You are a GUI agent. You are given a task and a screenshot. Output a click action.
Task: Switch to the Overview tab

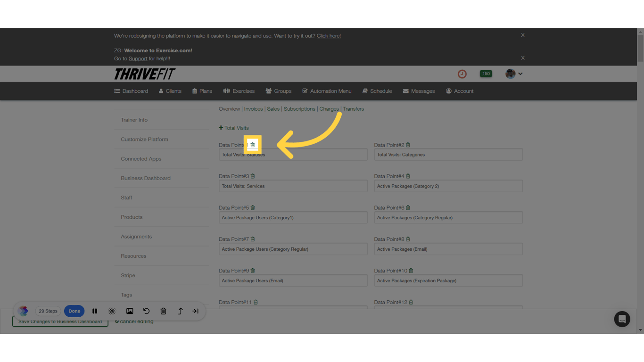coord(229,109)
